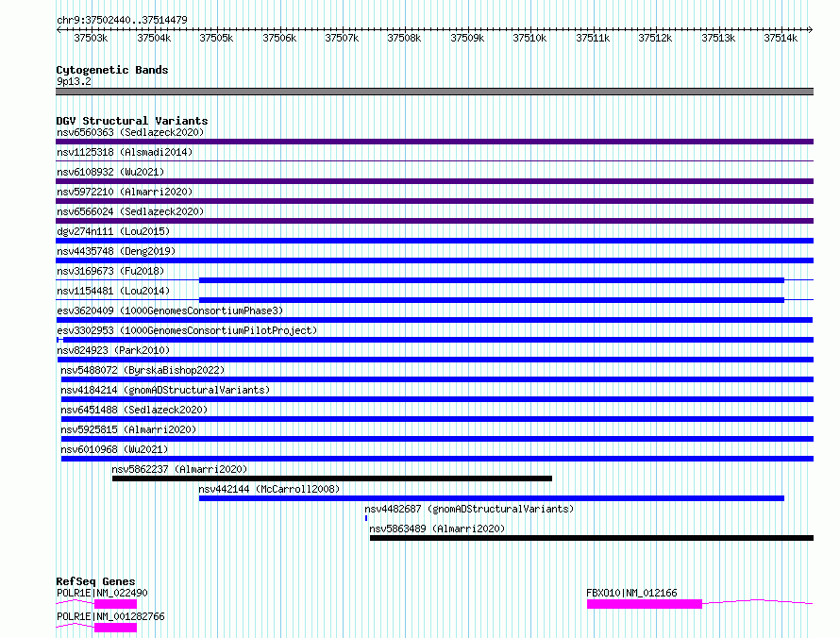The image size is (840, 638).
Task: Select the nsv1125318 (Alsmadi2014) variant label
Action: pyautogui.click(x=125, y=152)
